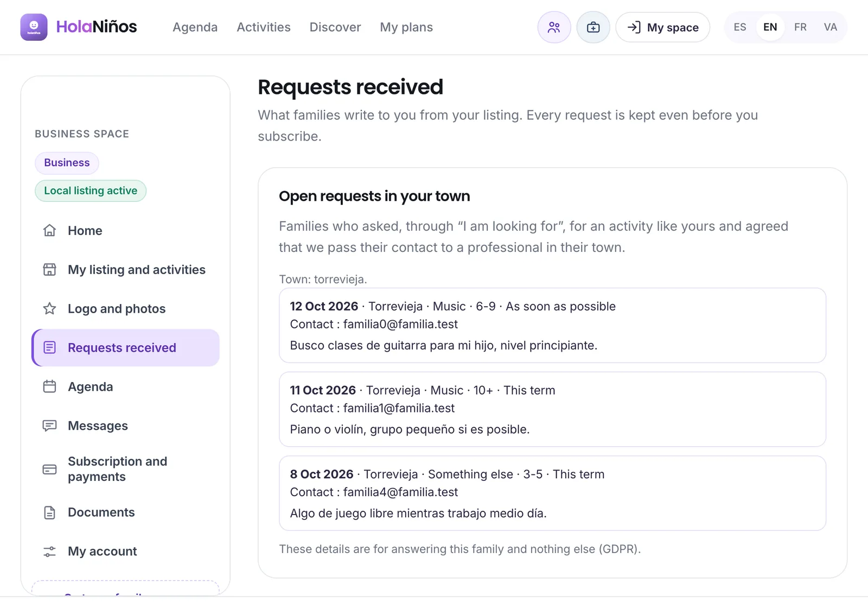Click the speech bubble Messages icon
Image resolution: width=868 pixels, height=609 pixels.
click(x=49, y=426)
